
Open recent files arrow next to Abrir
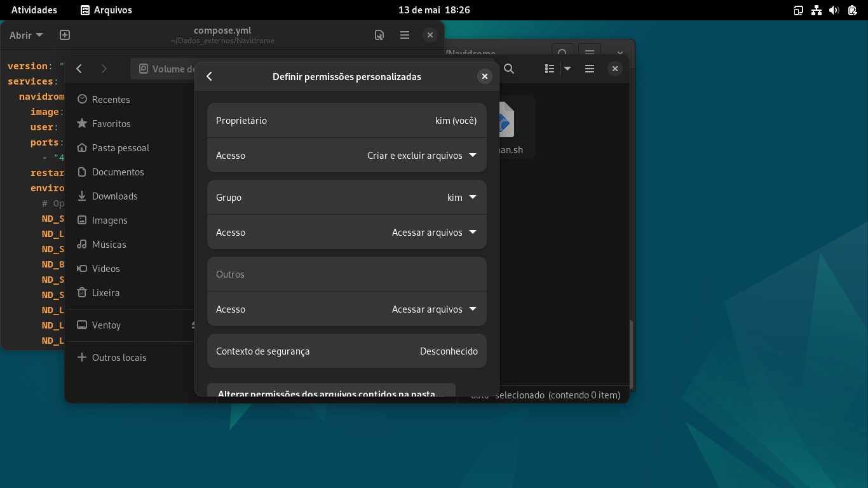(x=39, y=35)
